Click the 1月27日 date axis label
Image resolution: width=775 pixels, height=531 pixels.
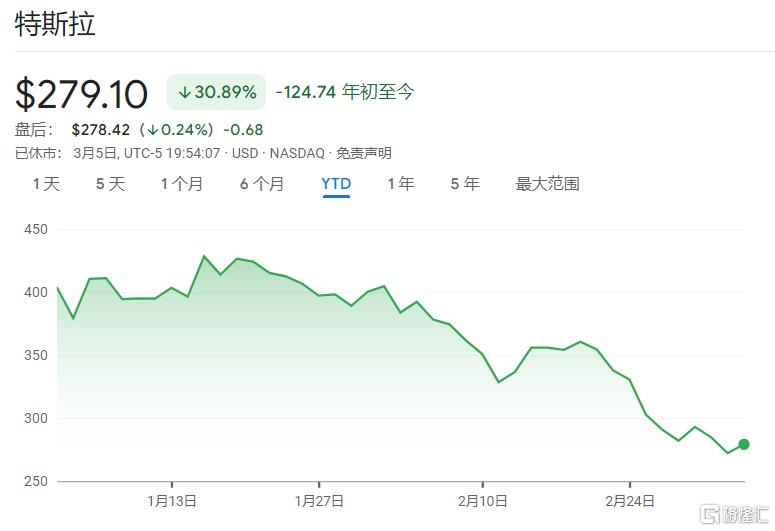(320, 500)
